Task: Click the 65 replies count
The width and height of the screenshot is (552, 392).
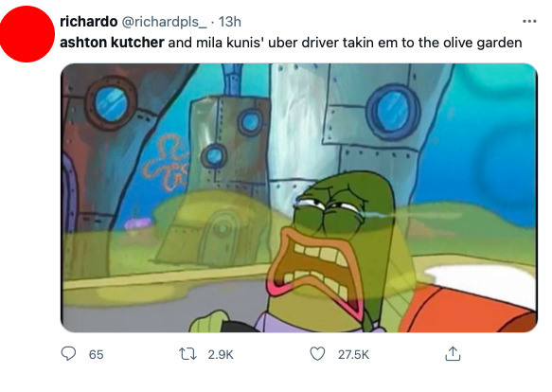Action: click(x=97, y=354)
